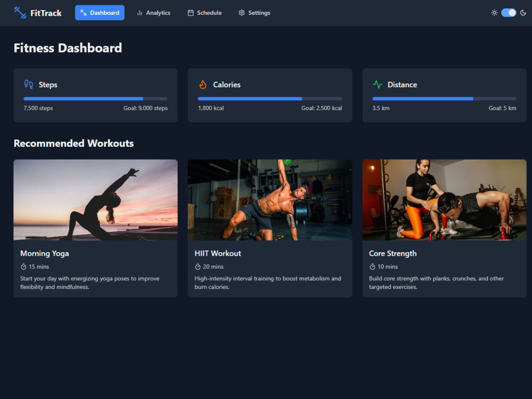532x399 pixels.
Task: Click the FitTrack brand name
Action: [46, 13]
